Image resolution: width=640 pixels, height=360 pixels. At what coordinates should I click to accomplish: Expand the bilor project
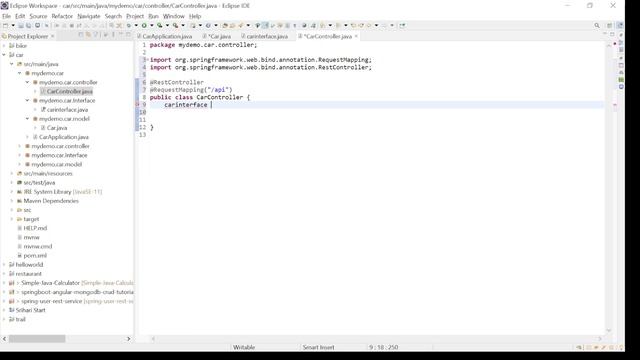tap(4, 46)
